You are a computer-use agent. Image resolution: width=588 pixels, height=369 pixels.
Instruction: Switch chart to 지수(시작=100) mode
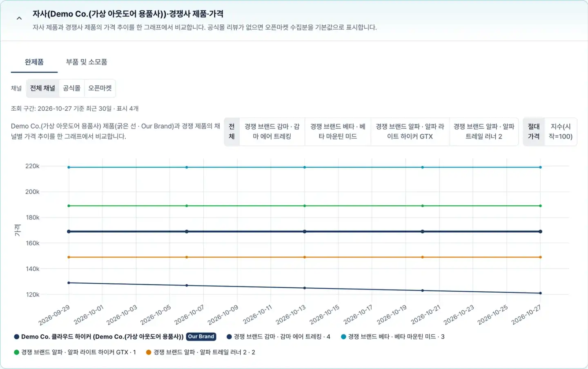point(561,131)
